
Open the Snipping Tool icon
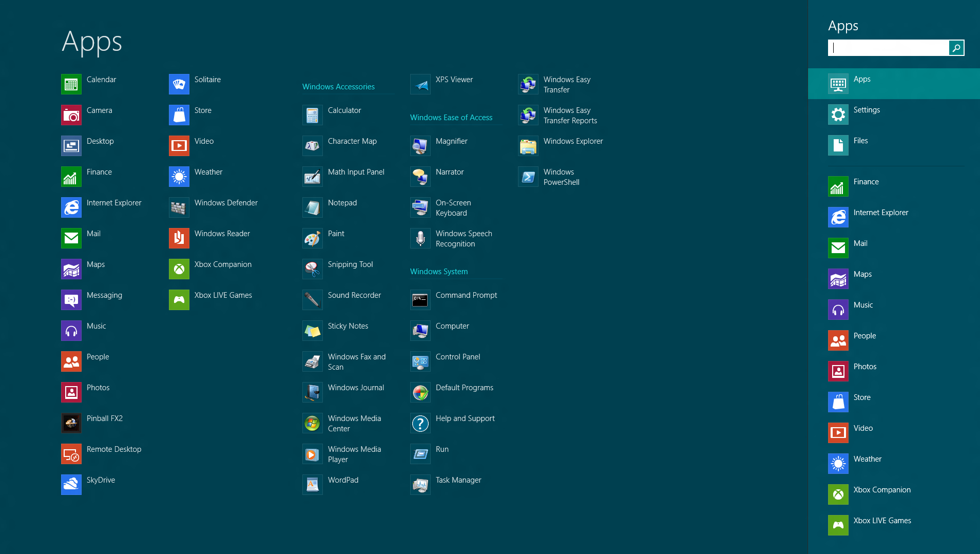pos(312,269)
